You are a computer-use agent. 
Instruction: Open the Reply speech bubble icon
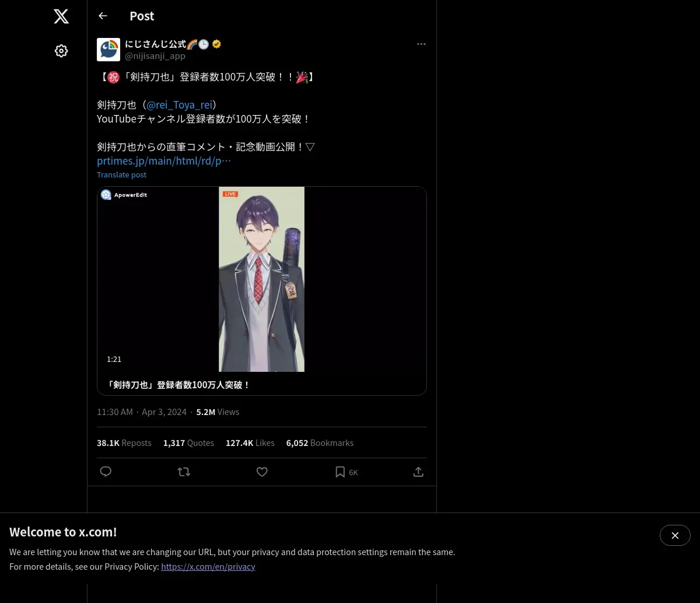pyautogui.click(x=106, y=472)
